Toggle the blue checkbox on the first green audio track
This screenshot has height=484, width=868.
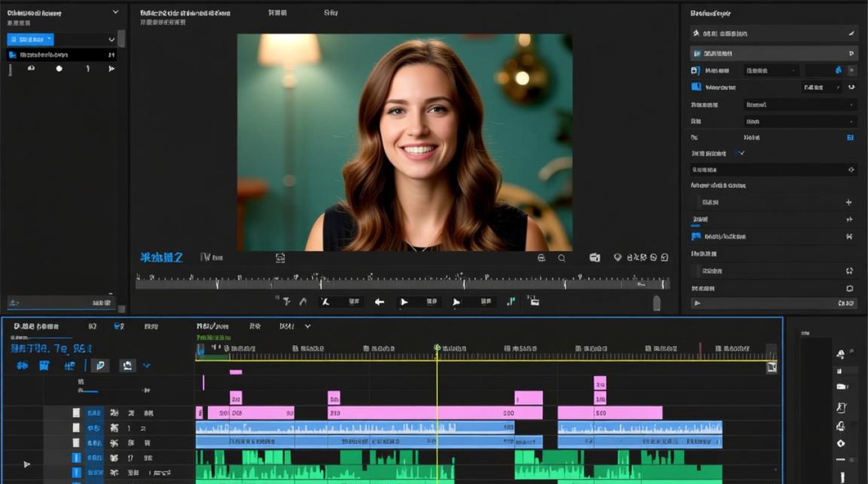coord(76,458)
